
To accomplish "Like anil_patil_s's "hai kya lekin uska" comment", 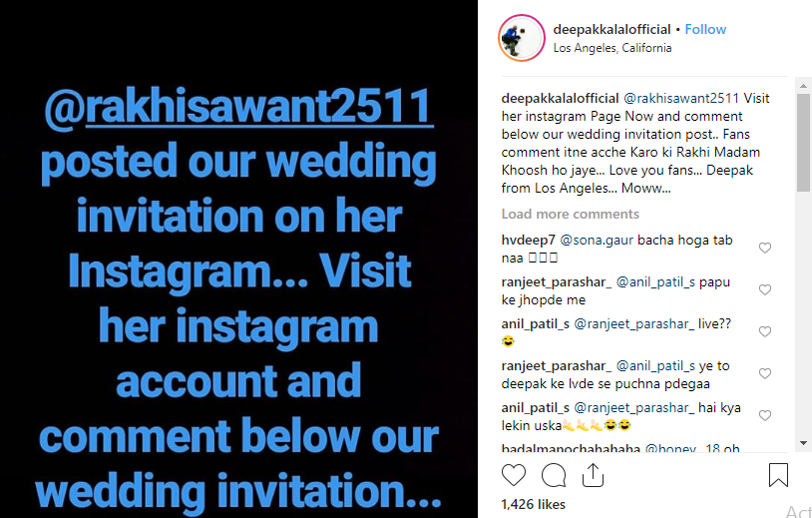I will pyautogui.click(x=765, y=416).
